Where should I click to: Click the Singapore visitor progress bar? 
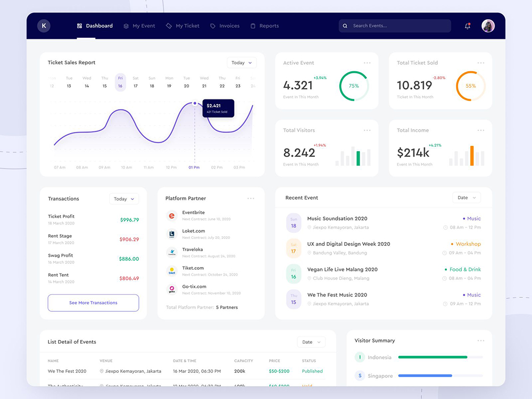(x=440, y=376)
